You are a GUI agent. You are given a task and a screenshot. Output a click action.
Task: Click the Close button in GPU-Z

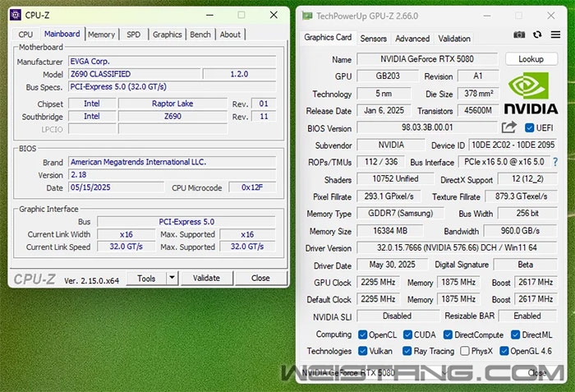click(x=537, y=372)
